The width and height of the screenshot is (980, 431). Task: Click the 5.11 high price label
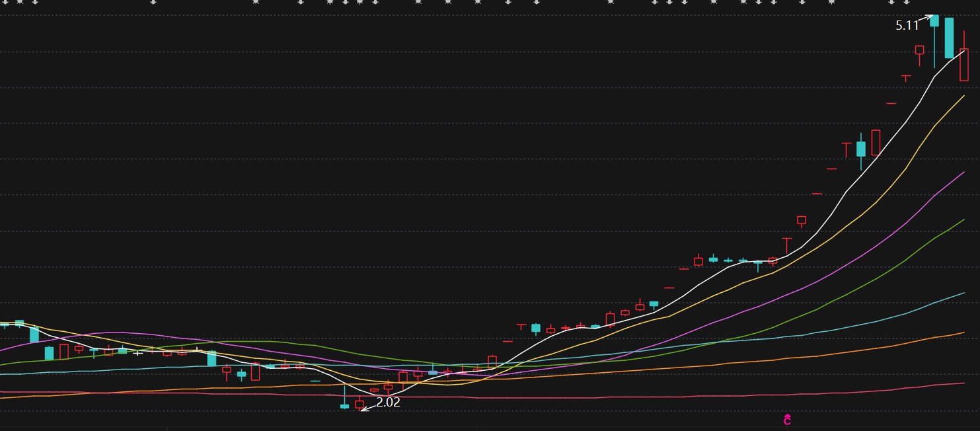pyautogui.click(x=907, y=26)
